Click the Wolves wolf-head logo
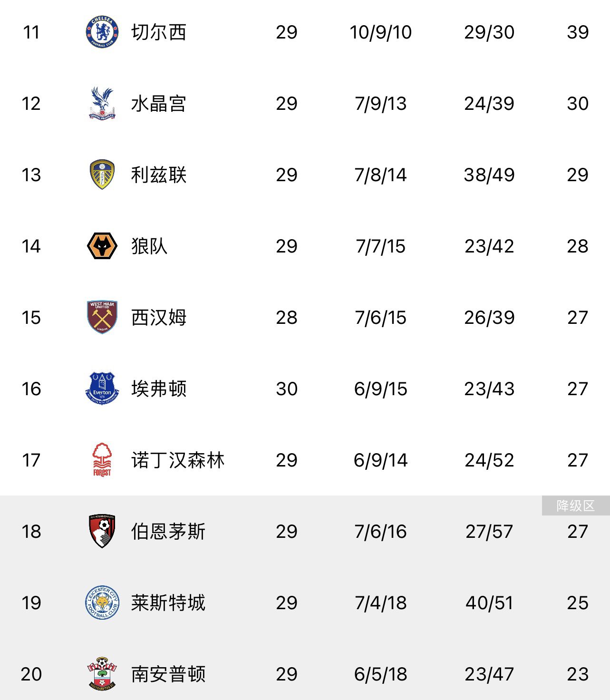Viewport: 610px width, 700px height. pyautogui.click(x=102, y=246)
